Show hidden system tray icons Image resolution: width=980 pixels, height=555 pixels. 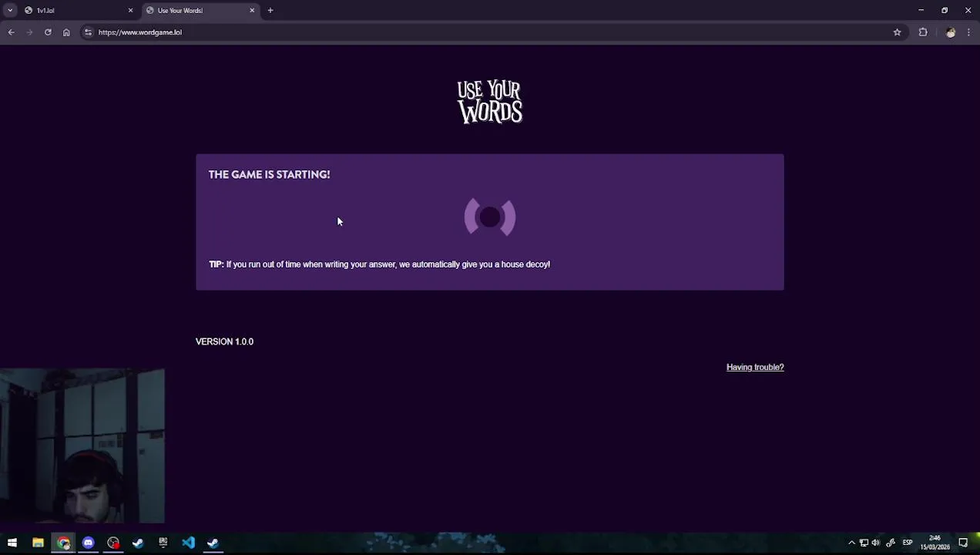[x=851, y=543]
